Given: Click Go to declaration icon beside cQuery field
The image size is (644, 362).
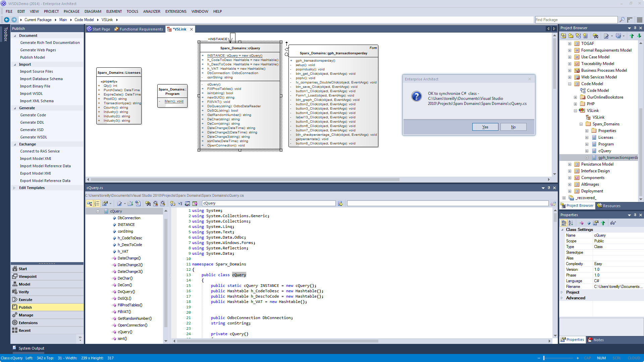Looking at the screenshot, I should [x=340, y=203].
